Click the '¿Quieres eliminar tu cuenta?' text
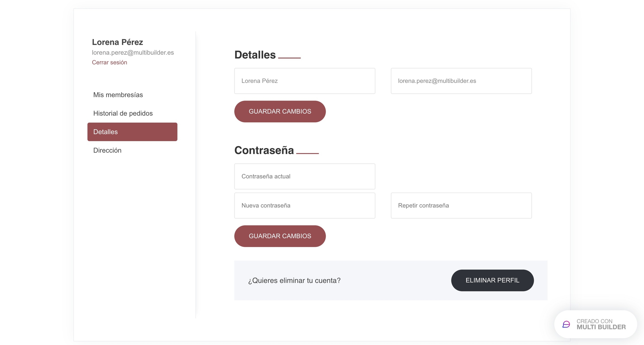Viewport: 644px width, 345px height. point(294,280)
